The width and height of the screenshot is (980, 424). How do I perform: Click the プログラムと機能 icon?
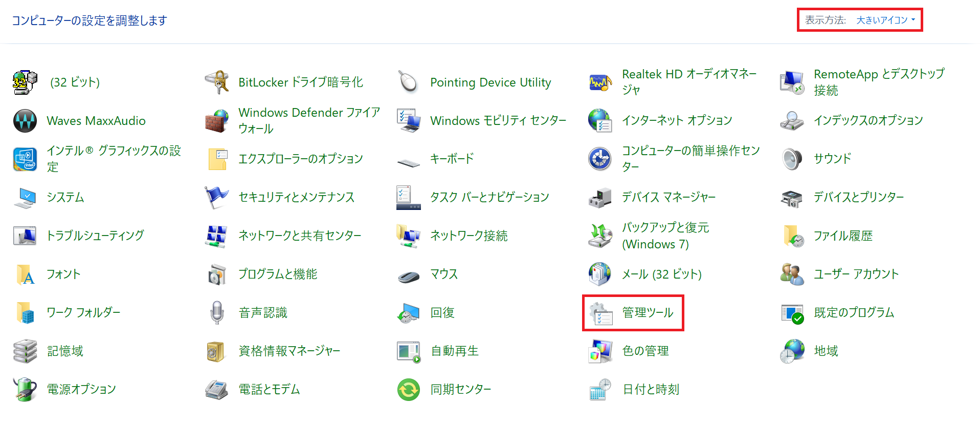(217, 274)
